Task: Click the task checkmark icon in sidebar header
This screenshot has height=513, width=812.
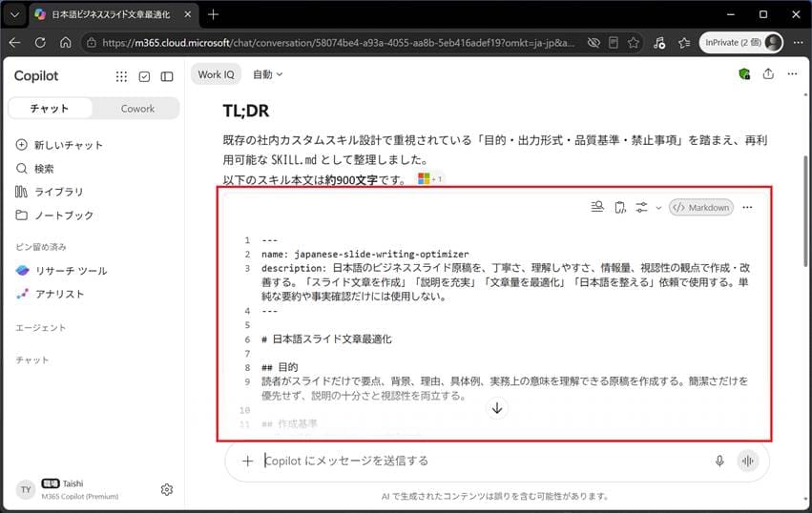Action: 144,76
